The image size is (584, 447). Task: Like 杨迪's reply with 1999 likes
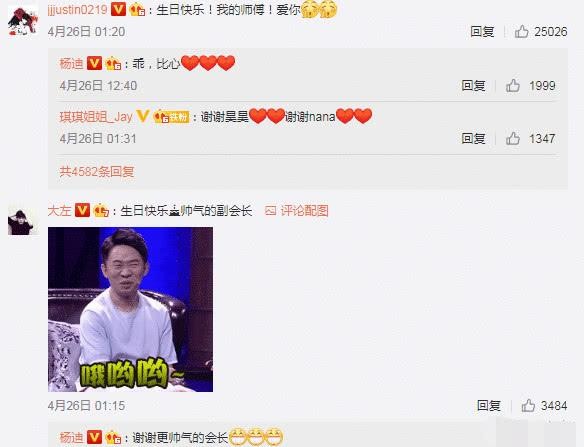tap(513, 86)
